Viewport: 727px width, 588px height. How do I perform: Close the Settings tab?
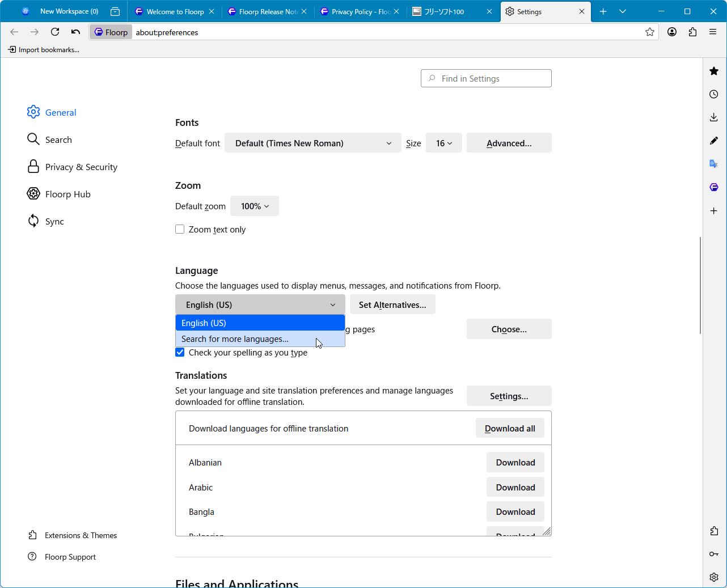coord(582,11)
